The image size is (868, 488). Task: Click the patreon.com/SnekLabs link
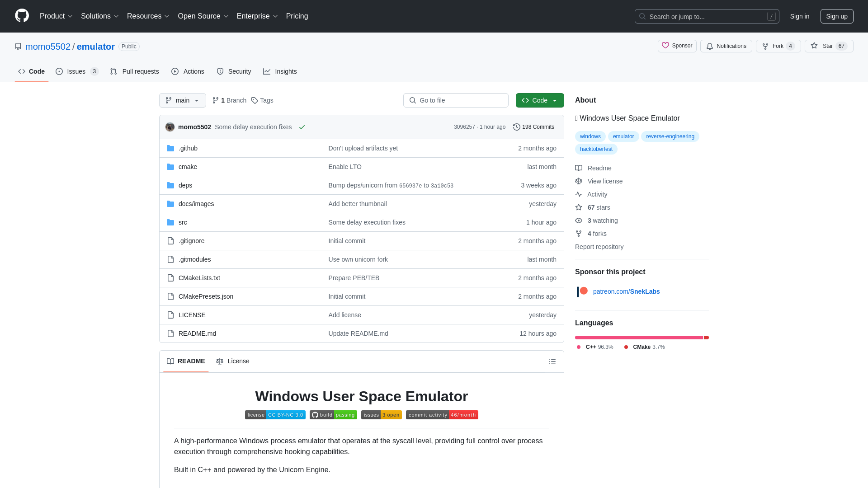626,291
